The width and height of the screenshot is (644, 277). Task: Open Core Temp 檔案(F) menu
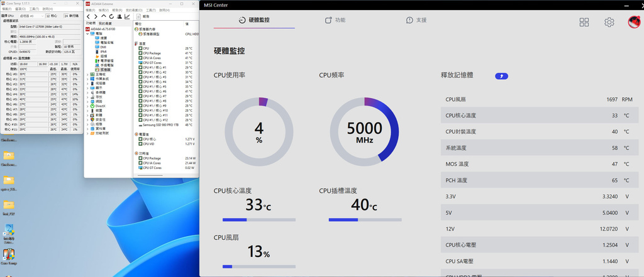8,9
